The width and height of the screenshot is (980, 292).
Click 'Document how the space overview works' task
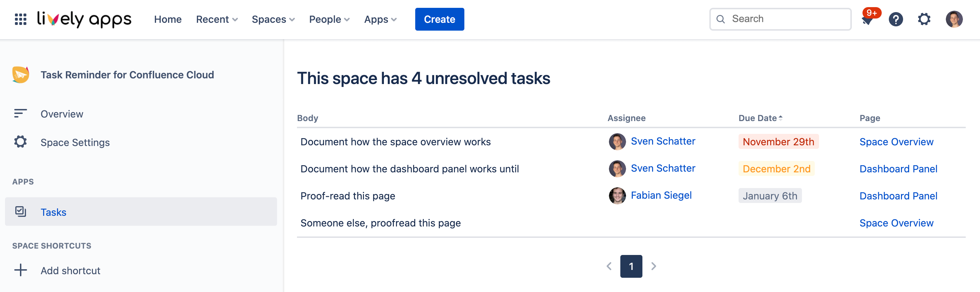pyautogui.click(x=395, y=142)
